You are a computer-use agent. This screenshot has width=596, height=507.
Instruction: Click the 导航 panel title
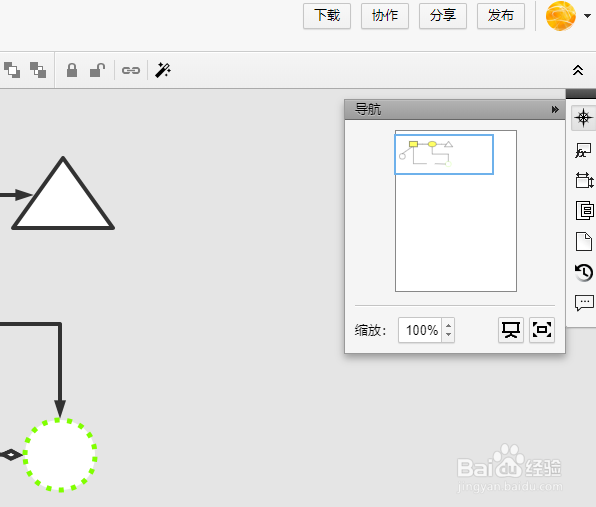click(x=368, y=109)
